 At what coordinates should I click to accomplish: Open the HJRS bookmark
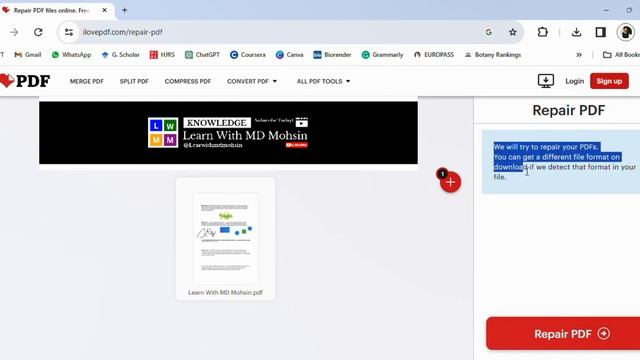[162, 55]
